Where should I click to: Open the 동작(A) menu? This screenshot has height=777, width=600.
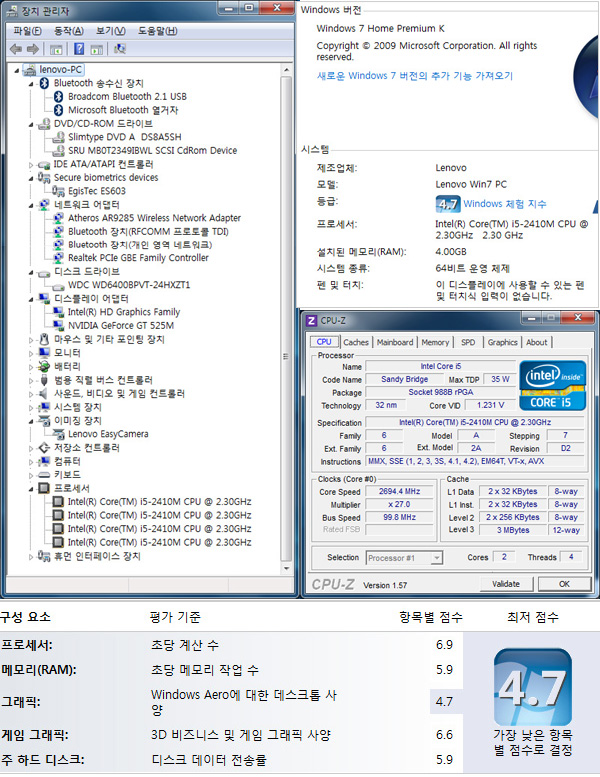coord(69,31)
